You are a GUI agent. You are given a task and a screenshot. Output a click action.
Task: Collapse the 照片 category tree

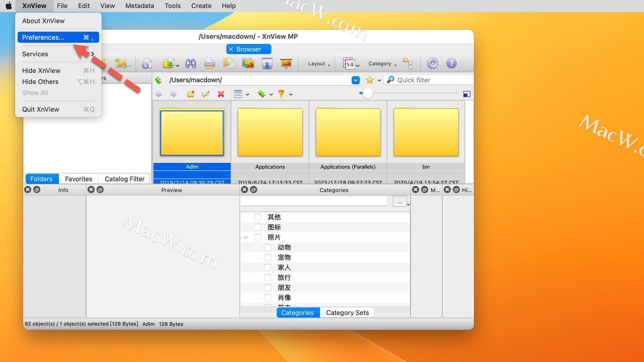coord(246,237)
